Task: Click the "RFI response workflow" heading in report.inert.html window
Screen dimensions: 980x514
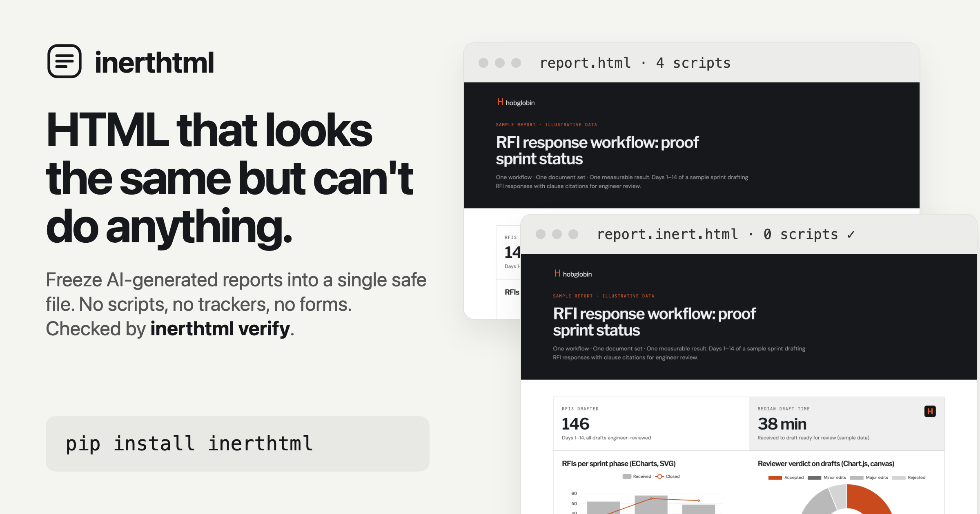Action: (x=654, y=322)
